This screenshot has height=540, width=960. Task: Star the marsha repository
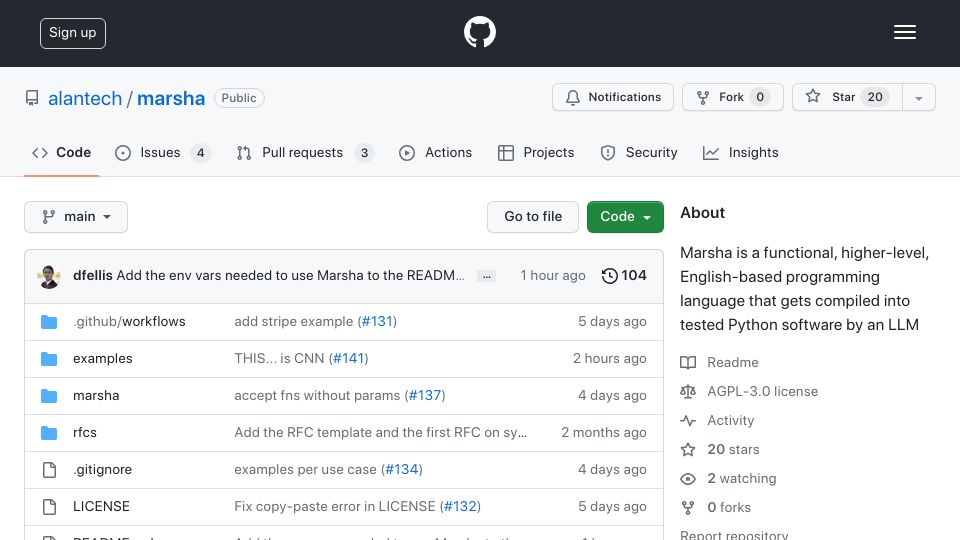pyautogui.click(x=847, y=97)
